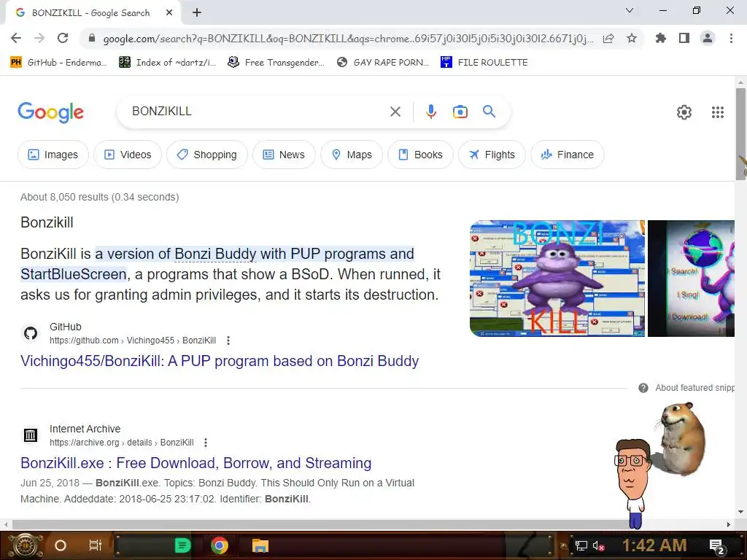
Task: Click the Hank Hill cartoon character
Action: click(633, 483)
